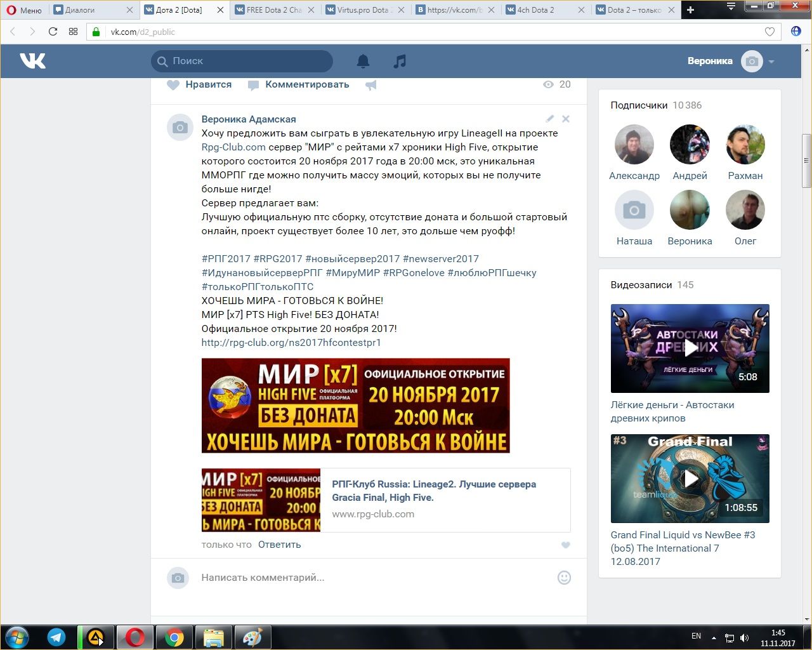
Task: Click Комментировать under the post
Action: click(298, 84)
